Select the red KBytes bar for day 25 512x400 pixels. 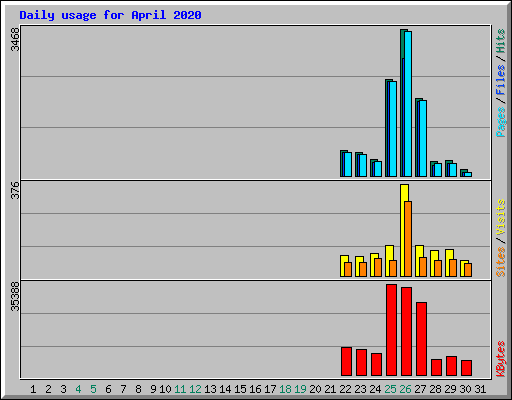[392, 330]
